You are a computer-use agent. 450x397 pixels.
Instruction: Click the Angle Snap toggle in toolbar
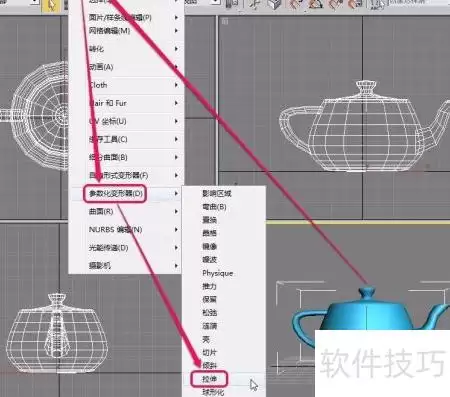[x=315, y=4]
